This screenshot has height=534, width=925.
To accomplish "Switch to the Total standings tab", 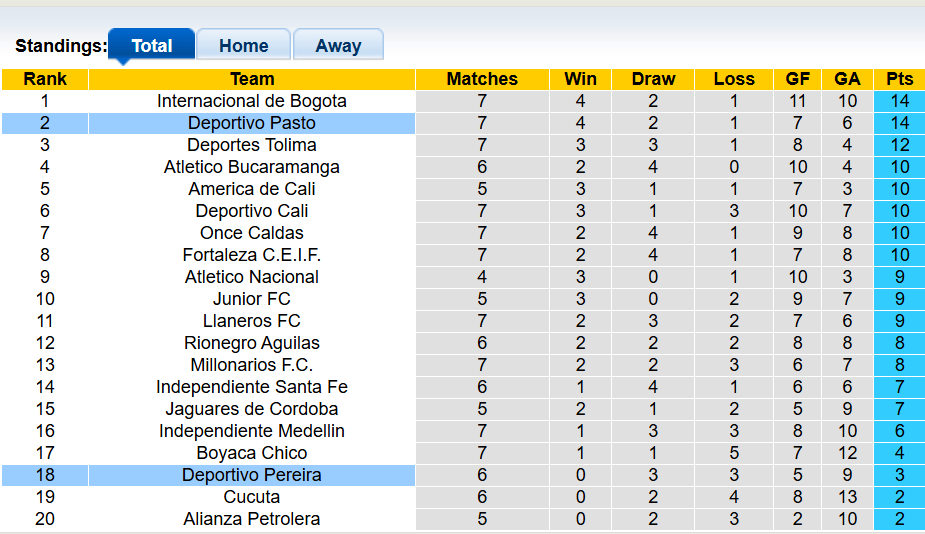I will 152,46.
